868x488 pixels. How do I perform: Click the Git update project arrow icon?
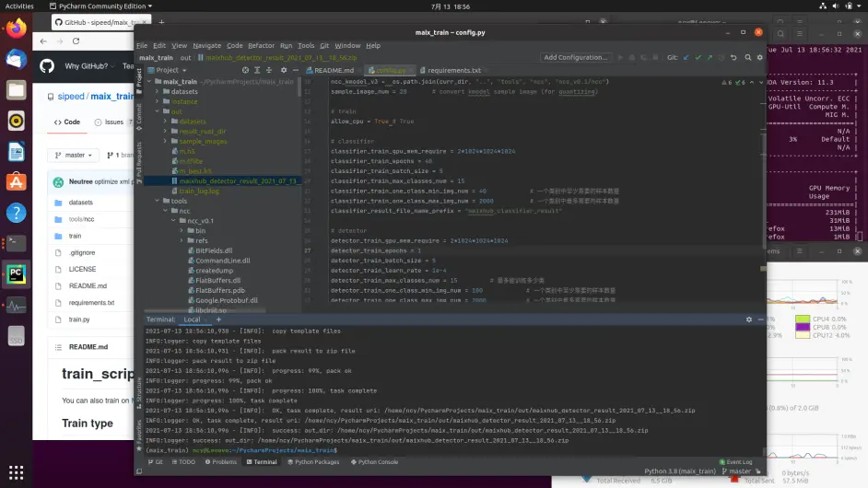coord(686,57)
